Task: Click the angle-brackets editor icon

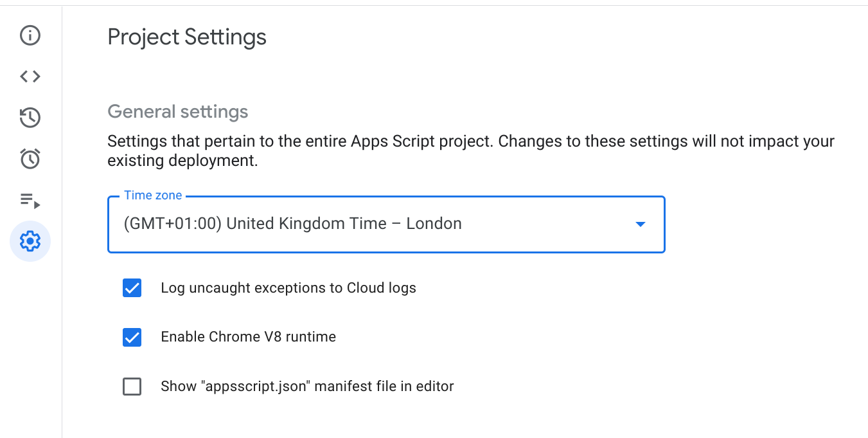Action: pyautogui.click(x=30, y=76)
